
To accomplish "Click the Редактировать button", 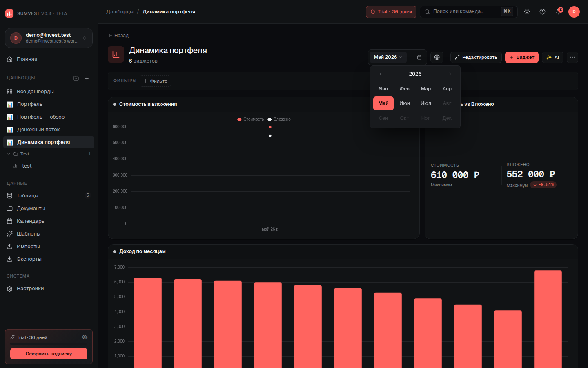I will [476, 57].
